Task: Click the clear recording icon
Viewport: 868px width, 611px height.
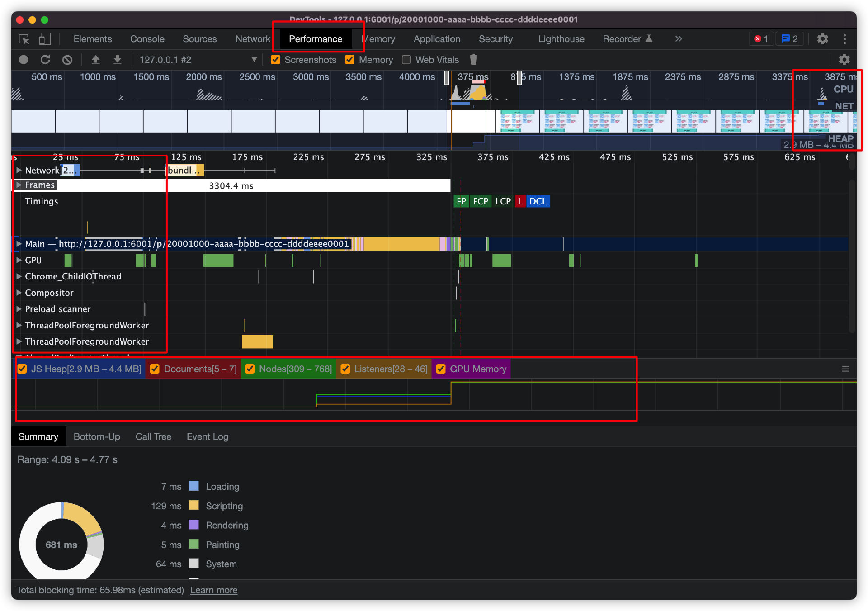Action: [x=67, y=60]
